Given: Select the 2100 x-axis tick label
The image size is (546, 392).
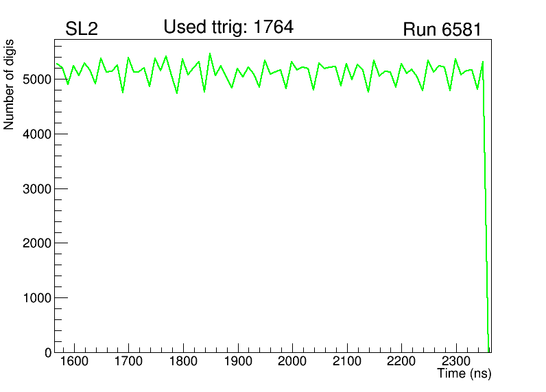Looking at the screenshot, I should [347, 362].
